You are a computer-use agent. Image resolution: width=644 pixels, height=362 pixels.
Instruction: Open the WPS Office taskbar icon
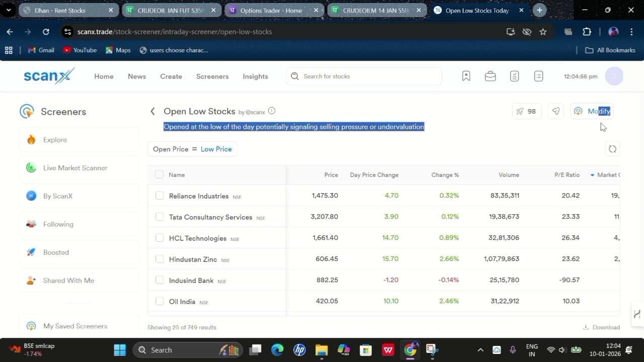388,350
